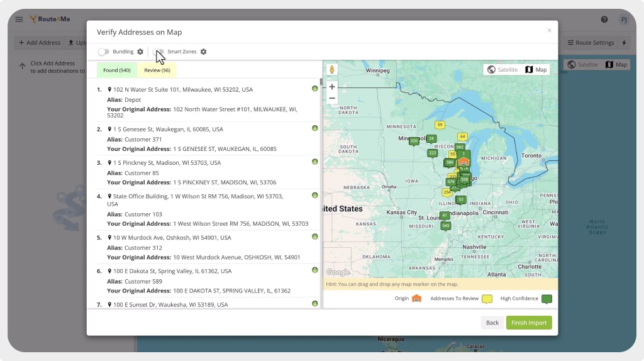Select address 10 W Murdock Ave, Oshkosh

coord(172,238)
